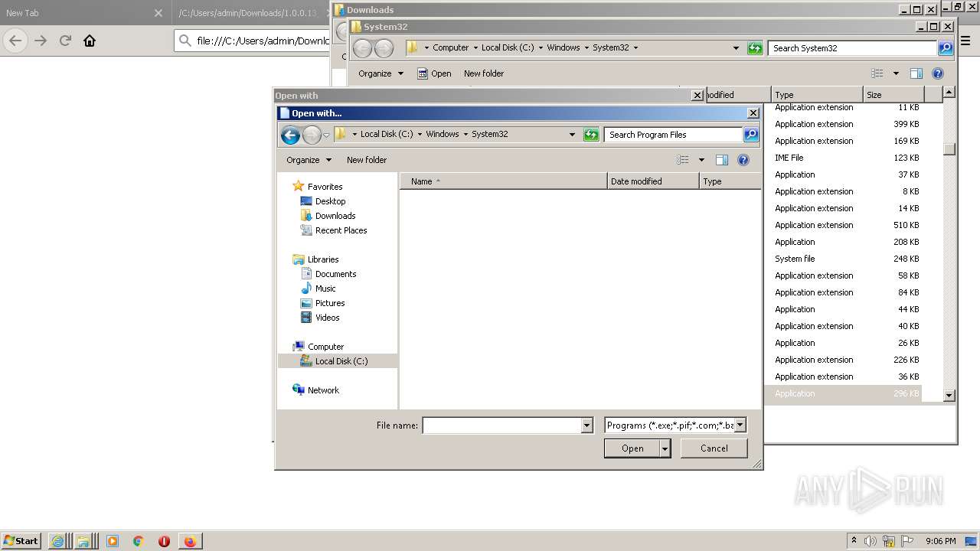Select Recent Places in navigation pane
The image size is (980, 551).
tap(341, 230)
